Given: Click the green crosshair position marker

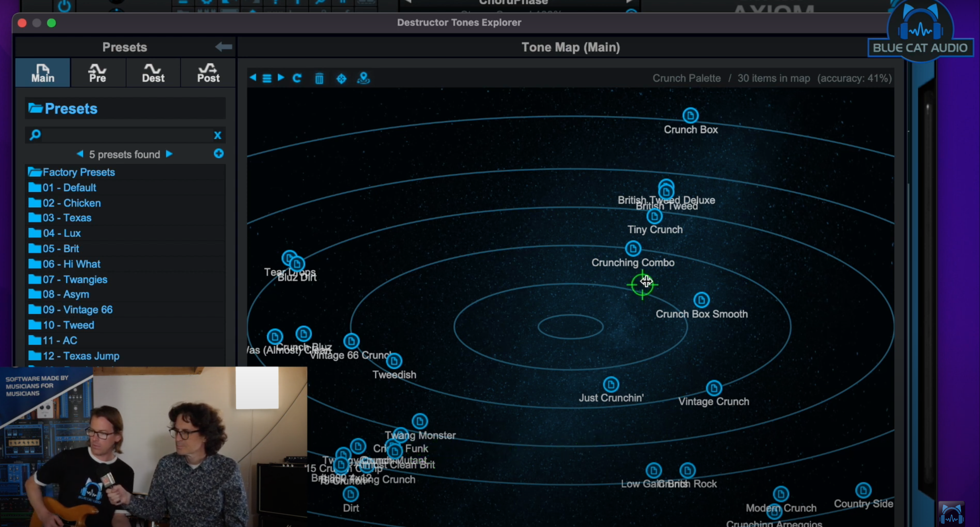Looking at the screenshot, I should tap(642, 284).
